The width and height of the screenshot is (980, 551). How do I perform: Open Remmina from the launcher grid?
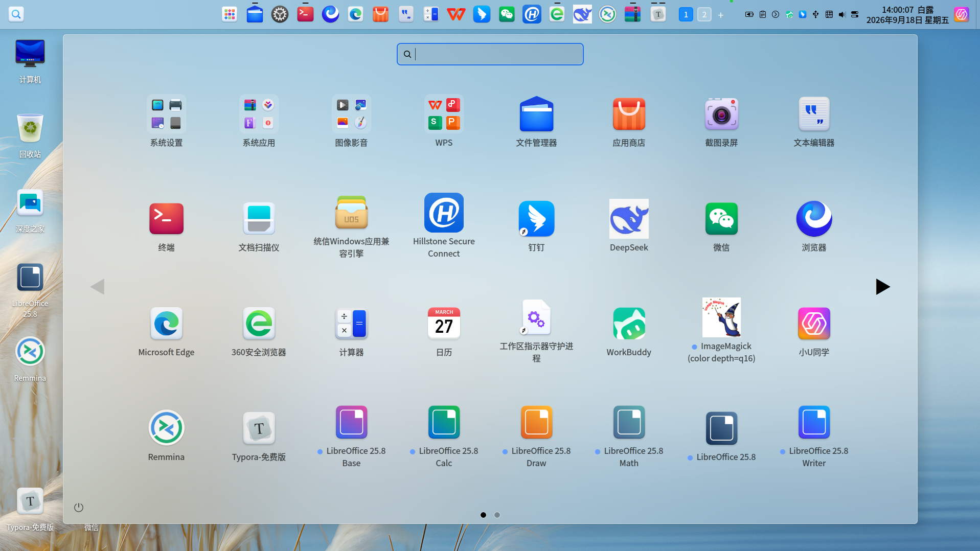[x=166, y=428]
